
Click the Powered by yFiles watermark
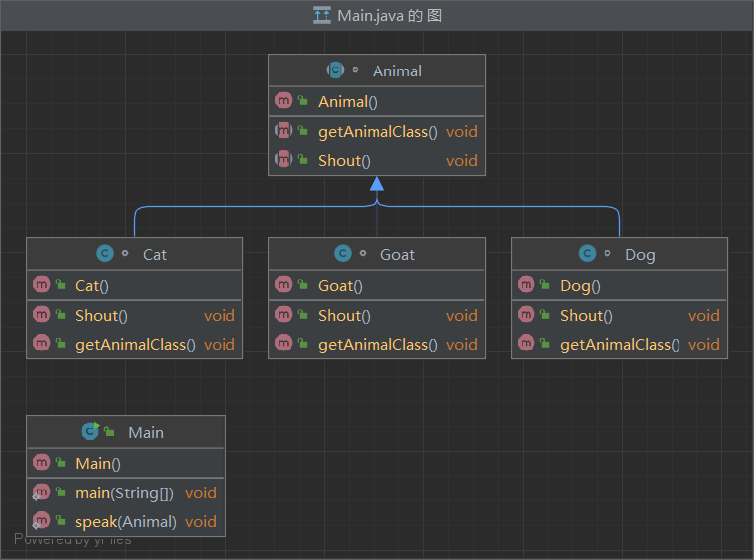click(x=73, y=540)
